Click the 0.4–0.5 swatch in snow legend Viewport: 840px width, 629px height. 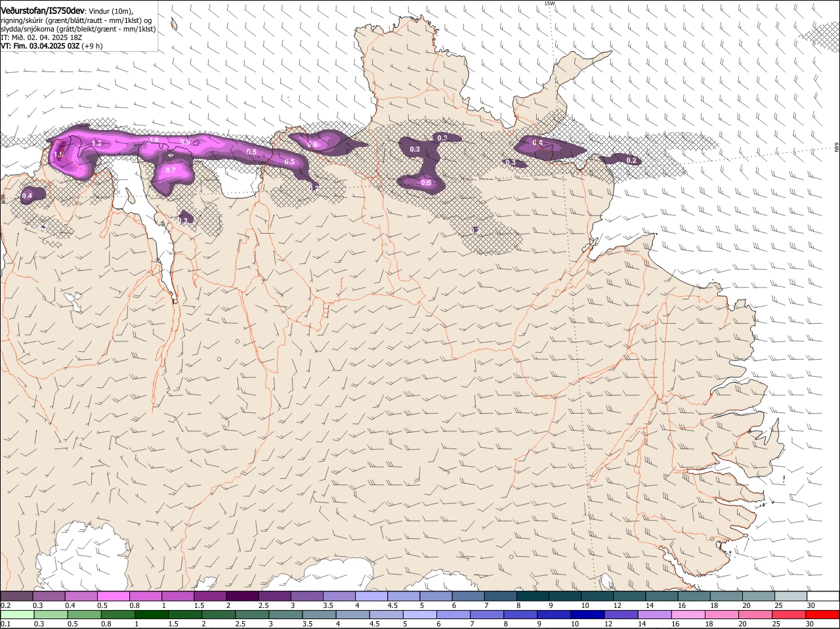click(x=81, y=596)
